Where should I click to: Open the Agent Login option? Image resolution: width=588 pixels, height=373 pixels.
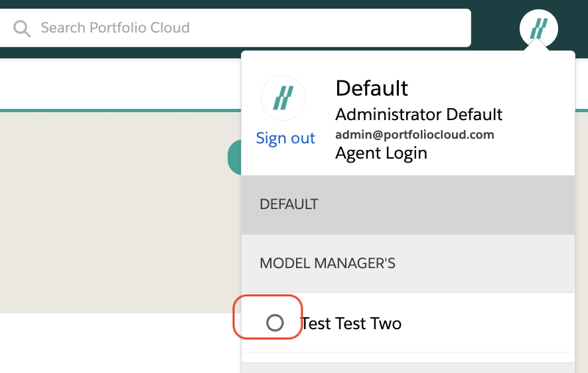pyautogui.click(x=381, y=153)
